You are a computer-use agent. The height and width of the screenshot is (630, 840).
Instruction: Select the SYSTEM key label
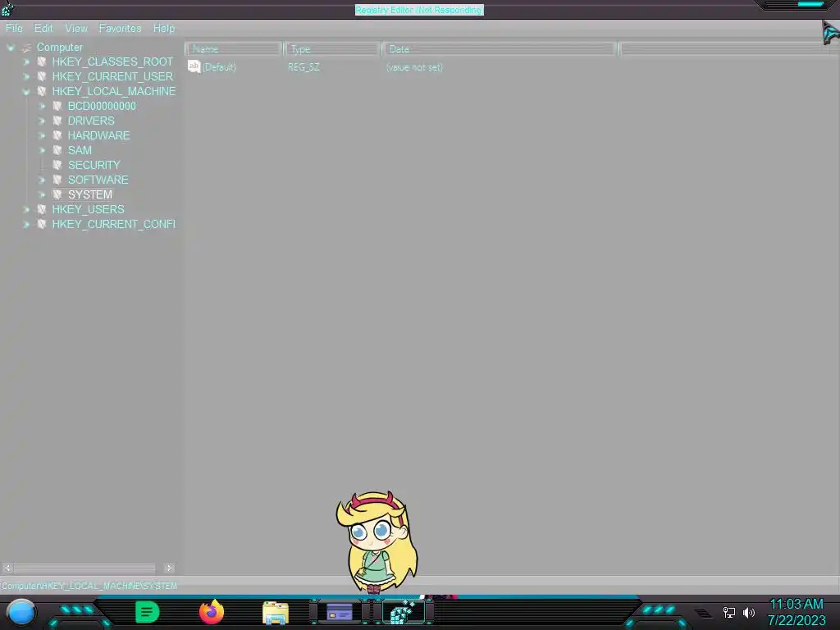(x=90, y=194)
